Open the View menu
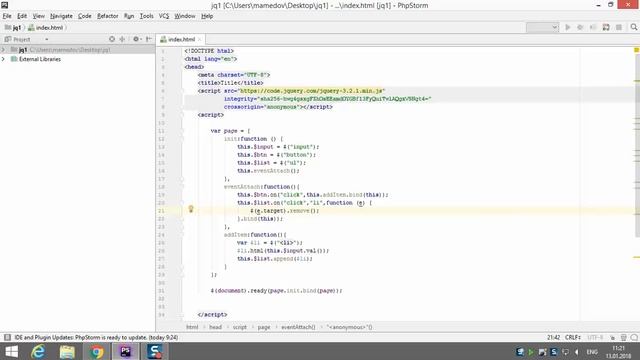This screenshot has width=640, height=360. coord(39,16)
